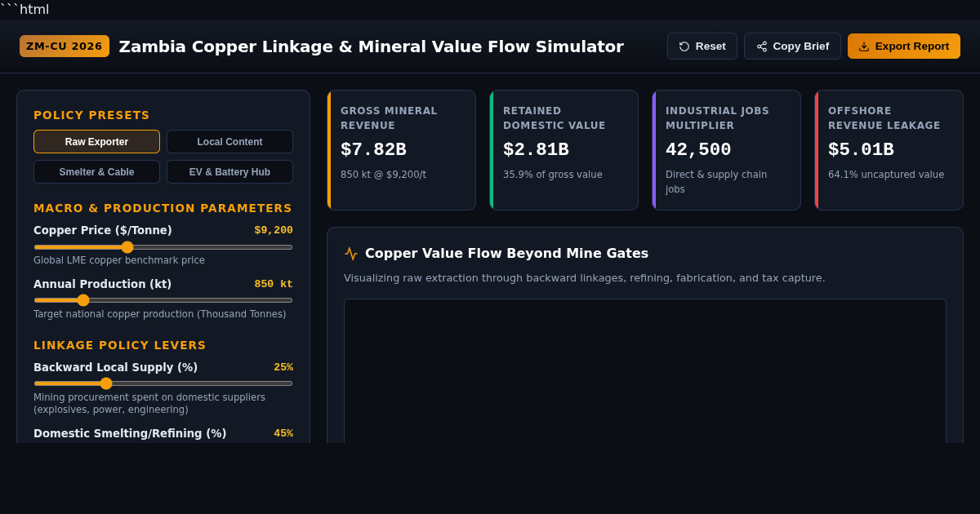Click the 42,500 jobs figure
The width and height of the screenshot is (980, 514).
[698, 150]
